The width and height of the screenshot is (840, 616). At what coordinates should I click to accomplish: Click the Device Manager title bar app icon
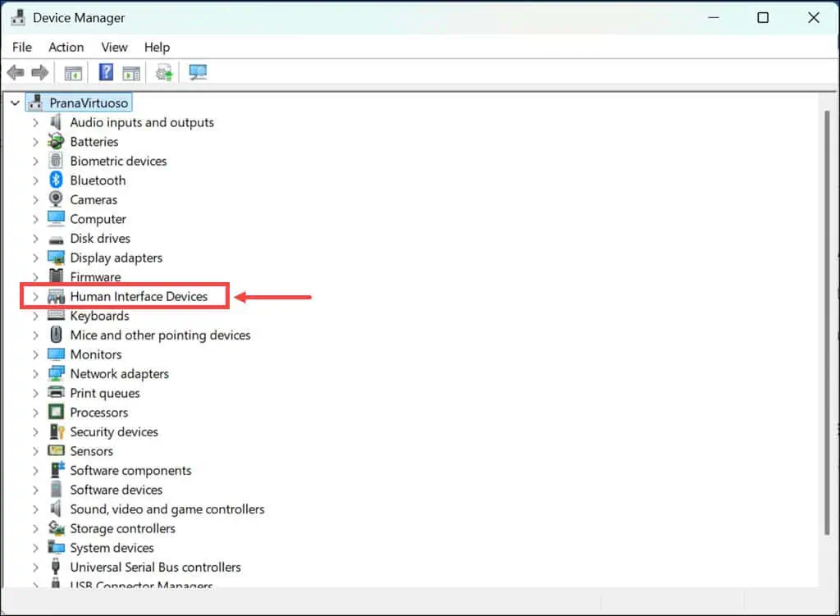pyautogui.click(x=18, y=18)
